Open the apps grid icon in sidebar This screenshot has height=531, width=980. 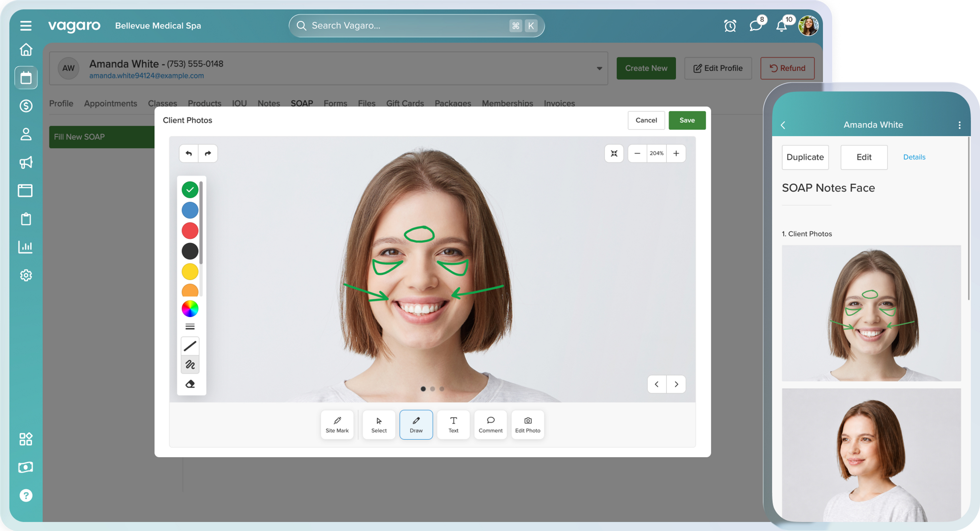[x=26, y=439]
